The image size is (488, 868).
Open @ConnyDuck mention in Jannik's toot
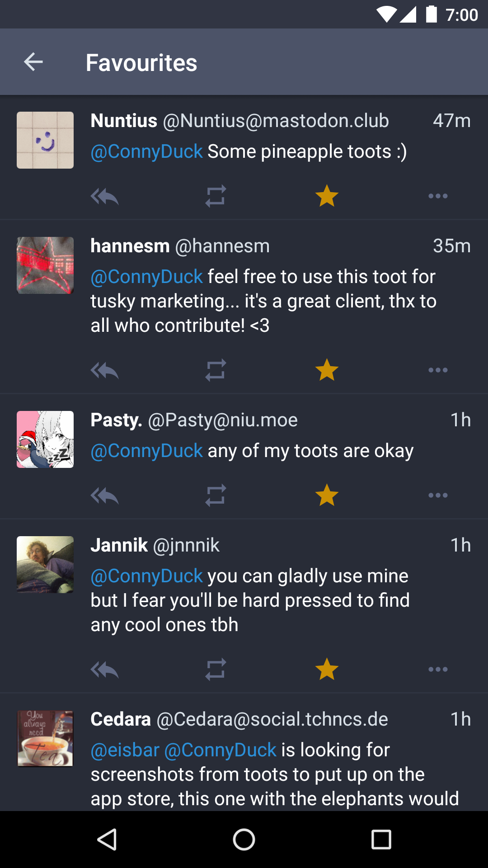pos(147,576)
